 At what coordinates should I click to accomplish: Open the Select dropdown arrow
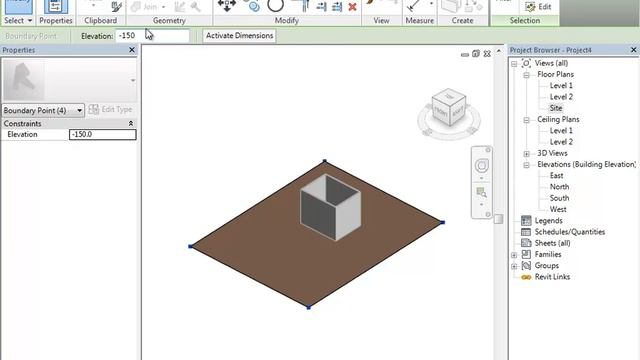[30, 20]
